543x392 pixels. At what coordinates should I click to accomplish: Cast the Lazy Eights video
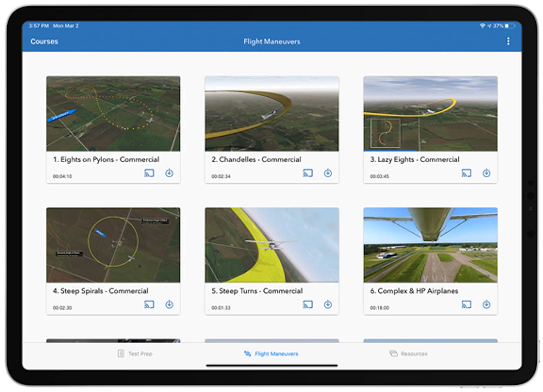467,173
